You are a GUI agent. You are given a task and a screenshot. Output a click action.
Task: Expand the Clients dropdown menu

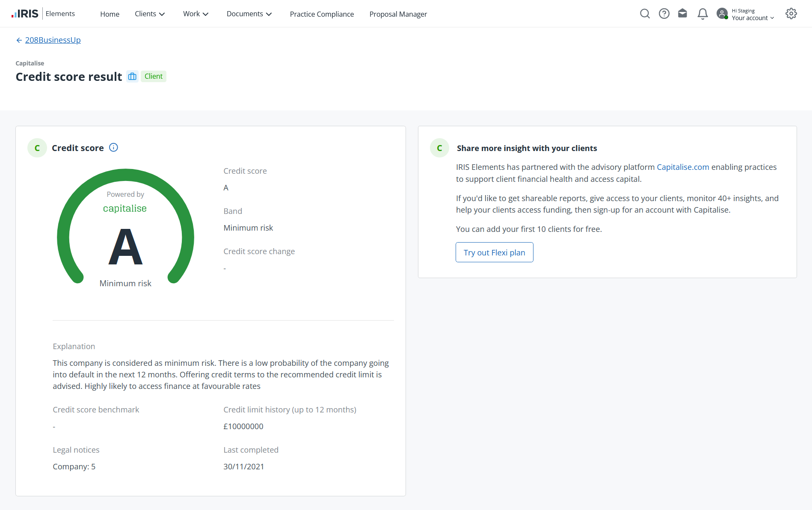(150, 14)
